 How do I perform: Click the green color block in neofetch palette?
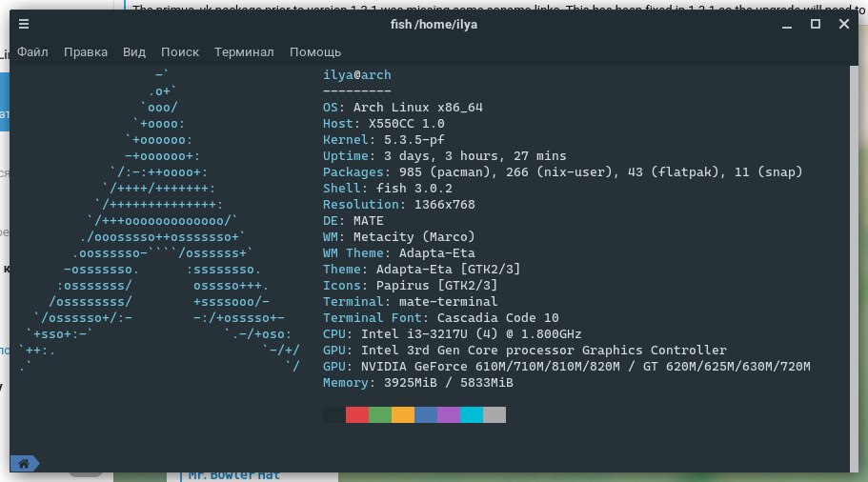(x=380, y=414)
